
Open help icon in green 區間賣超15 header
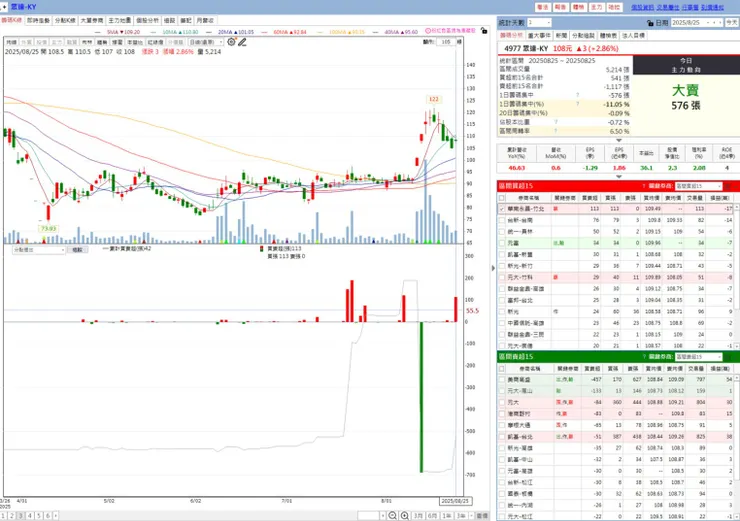[x=644, y=357]
